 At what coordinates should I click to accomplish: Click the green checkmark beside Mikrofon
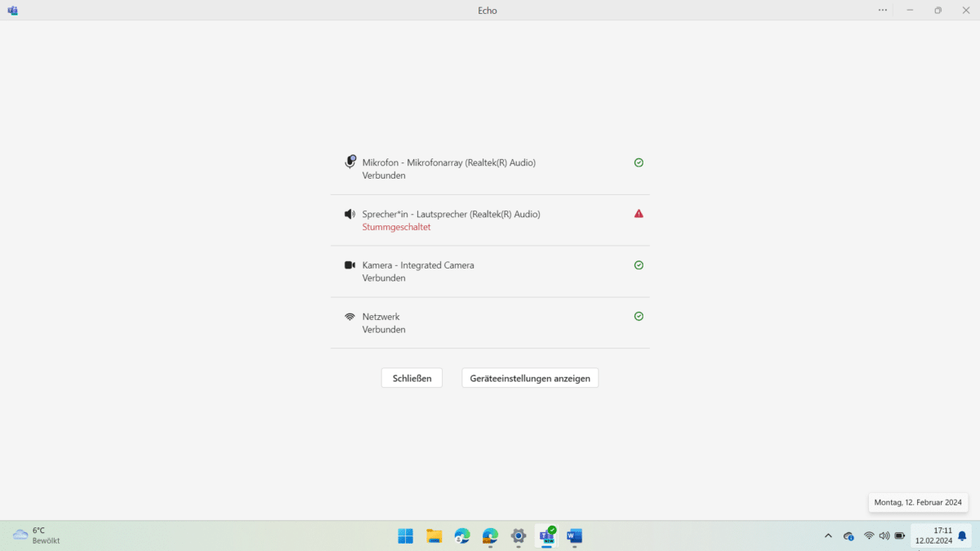point(639,162)
